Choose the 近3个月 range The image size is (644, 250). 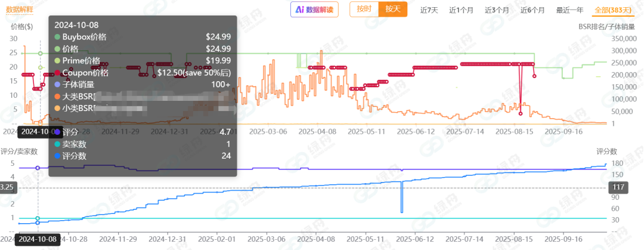tap(497, 10)
